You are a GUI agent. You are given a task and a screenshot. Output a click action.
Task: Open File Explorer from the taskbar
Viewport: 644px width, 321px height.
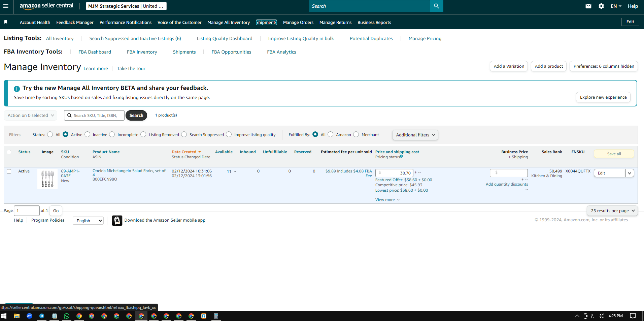pos(17,316)
